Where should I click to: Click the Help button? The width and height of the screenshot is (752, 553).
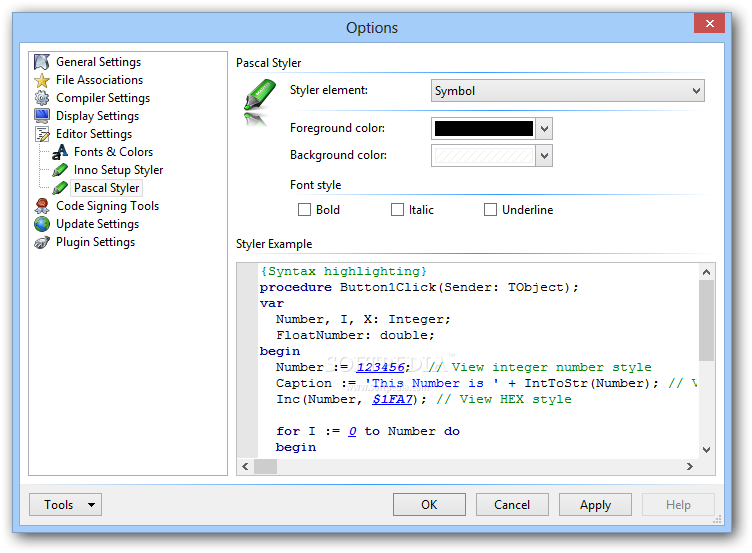coord(678,505)
